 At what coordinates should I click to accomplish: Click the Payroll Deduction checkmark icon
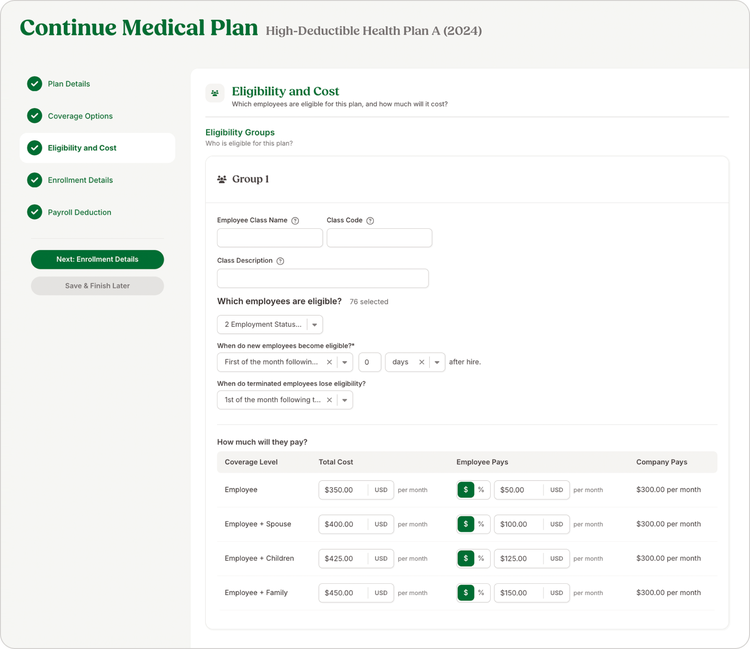coord(34,212)
